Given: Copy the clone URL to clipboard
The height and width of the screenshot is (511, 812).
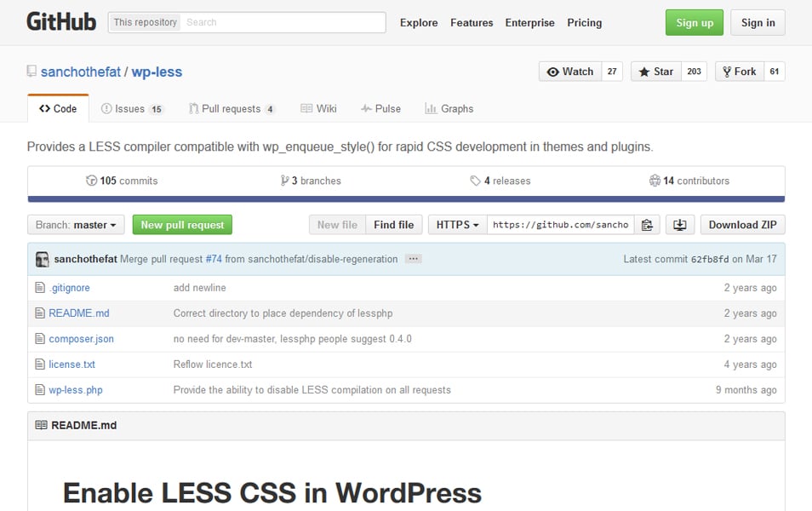Looking at the screenshot, I should [x=647, y=224].
